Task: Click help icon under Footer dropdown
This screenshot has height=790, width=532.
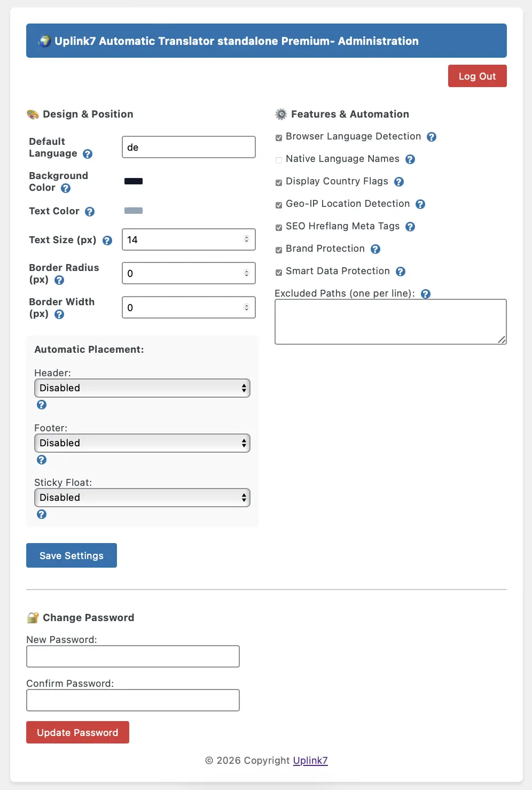Action: pos(42,460)
